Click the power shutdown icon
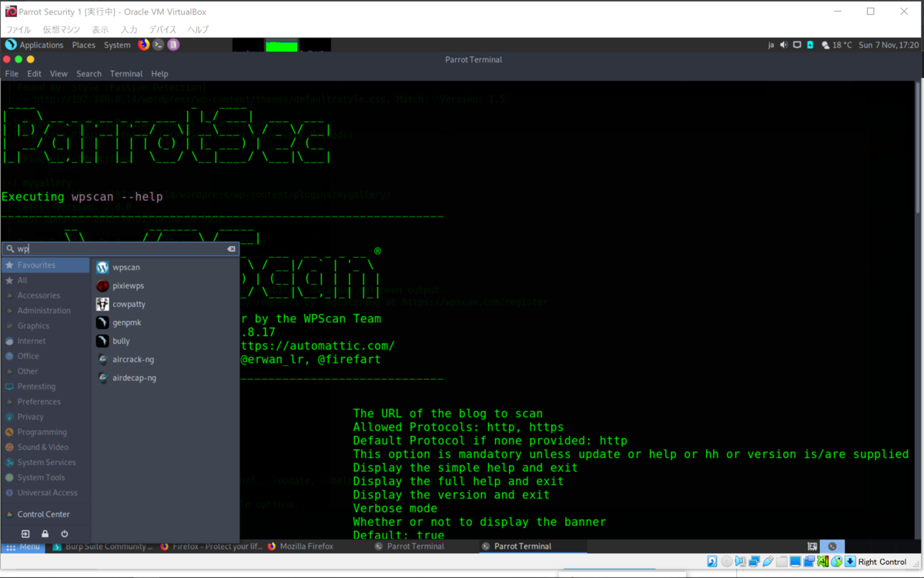This screenshot has width=924, height=578. [65, 534]
